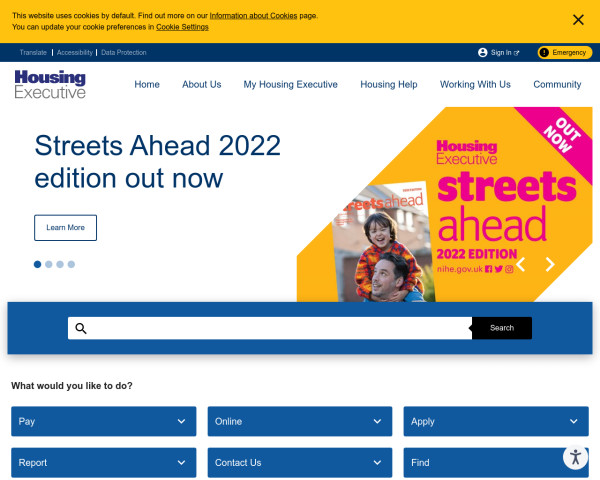Go to previous carousel slide arrow

click(520, 264)
